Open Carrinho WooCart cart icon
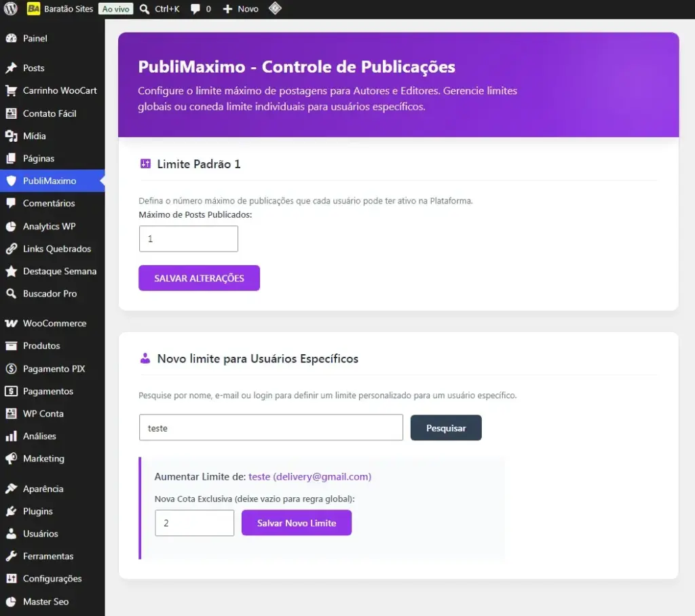This screenshot has width=695, height=616. click(11, 90)
